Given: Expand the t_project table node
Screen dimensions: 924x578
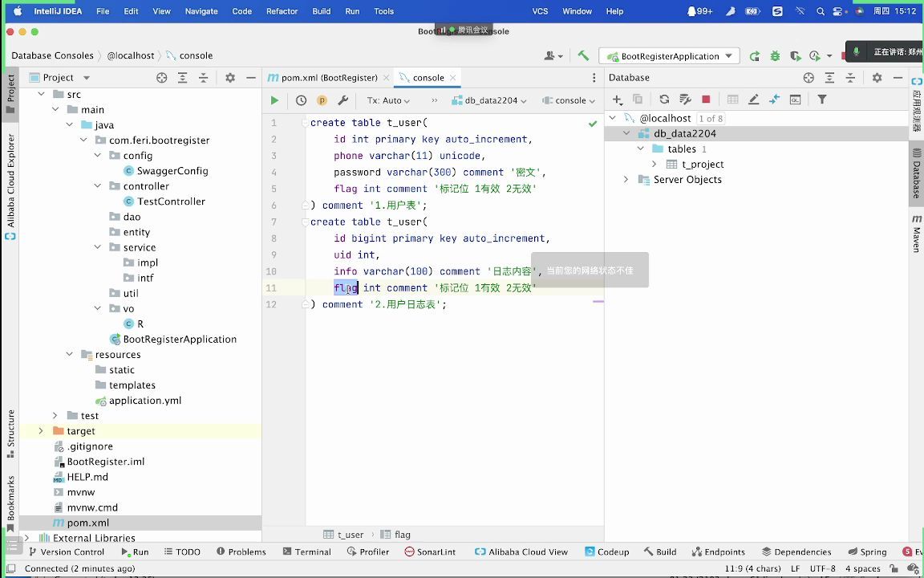Looking at the screenshot, I should [x=655, y=164].
